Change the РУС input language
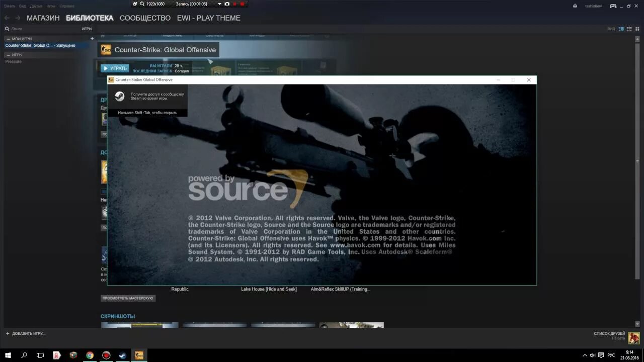This screenshot has width=644, height=362. point(611,355)
